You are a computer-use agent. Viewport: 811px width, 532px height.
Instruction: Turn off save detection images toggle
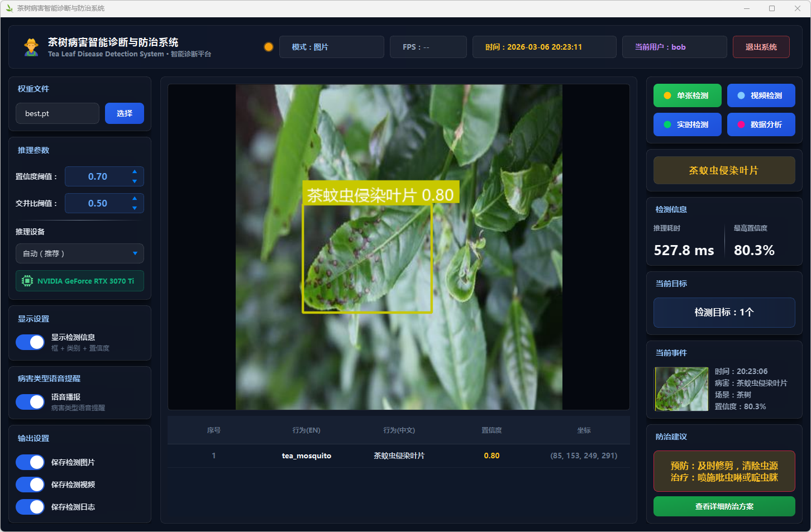30,462
